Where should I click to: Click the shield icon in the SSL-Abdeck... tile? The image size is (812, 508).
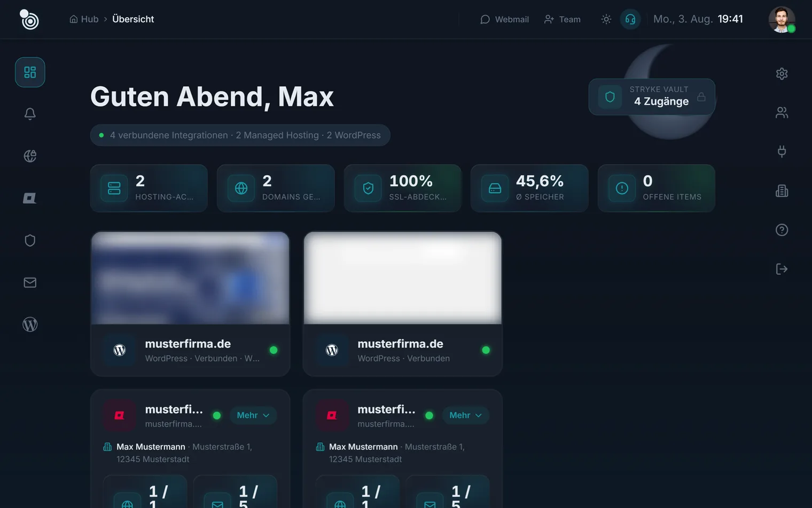pyautogui.click(x=368, y=188)
